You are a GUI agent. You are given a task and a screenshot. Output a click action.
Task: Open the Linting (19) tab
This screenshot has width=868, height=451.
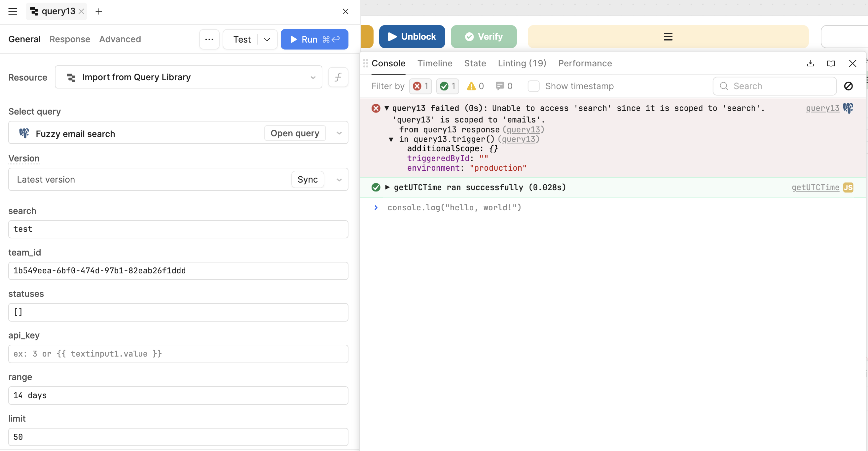(x=522, y=63)
